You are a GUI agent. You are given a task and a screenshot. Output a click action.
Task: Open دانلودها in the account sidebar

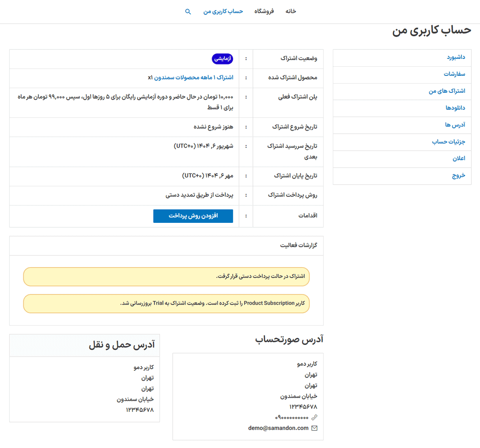click(455, 108)
